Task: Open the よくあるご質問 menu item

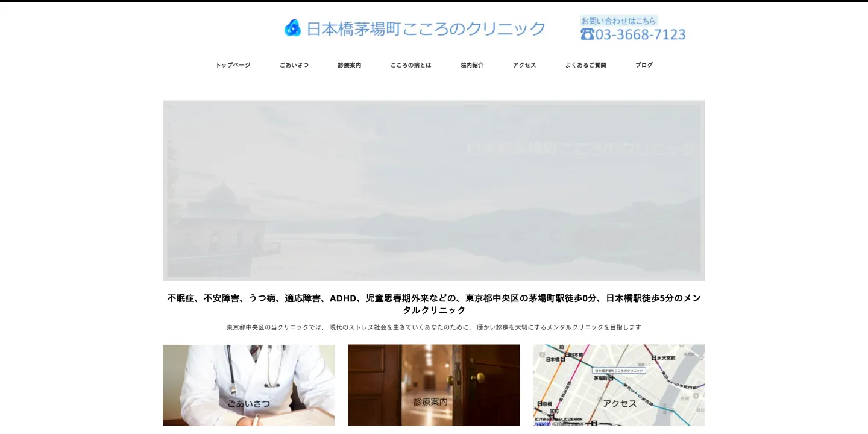Action: point(586,65)
